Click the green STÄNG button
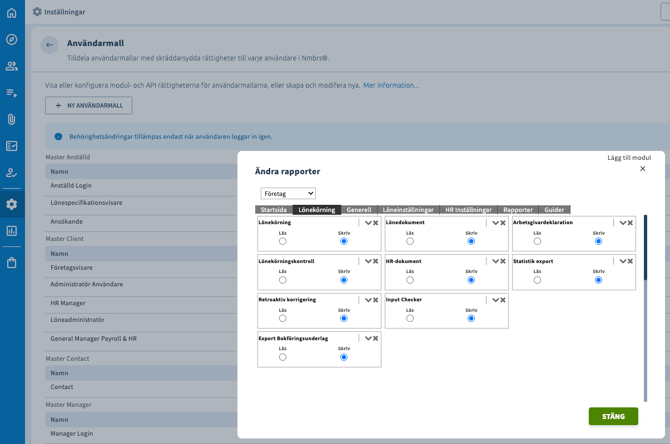Screen dimensions: 670x444 (x=613, y=416)
